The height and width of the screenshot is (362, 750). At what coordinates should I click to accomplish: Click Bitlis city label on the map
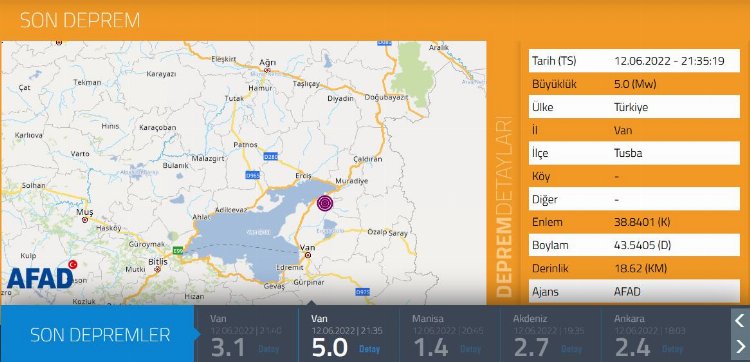pos(158,262)
